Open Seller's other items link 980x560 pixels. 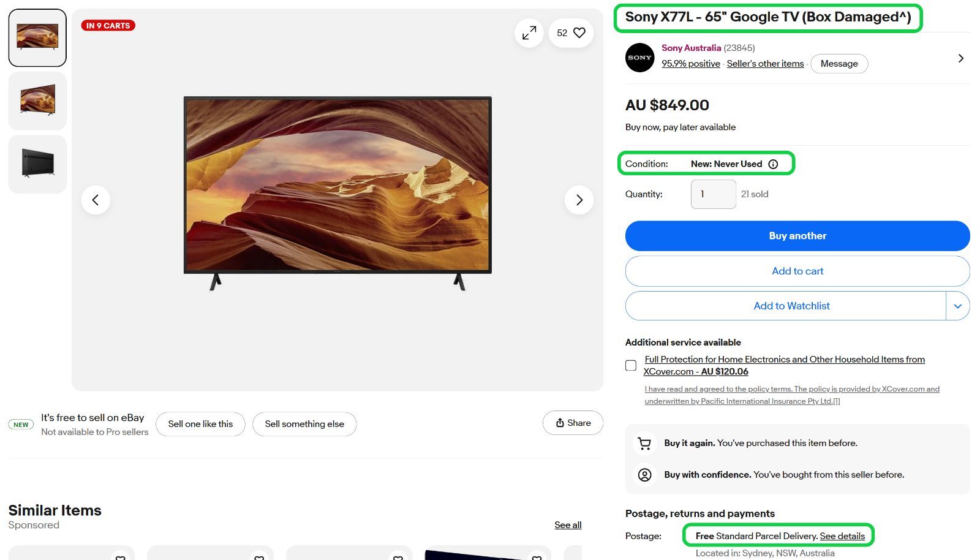[x=765, y=64]
